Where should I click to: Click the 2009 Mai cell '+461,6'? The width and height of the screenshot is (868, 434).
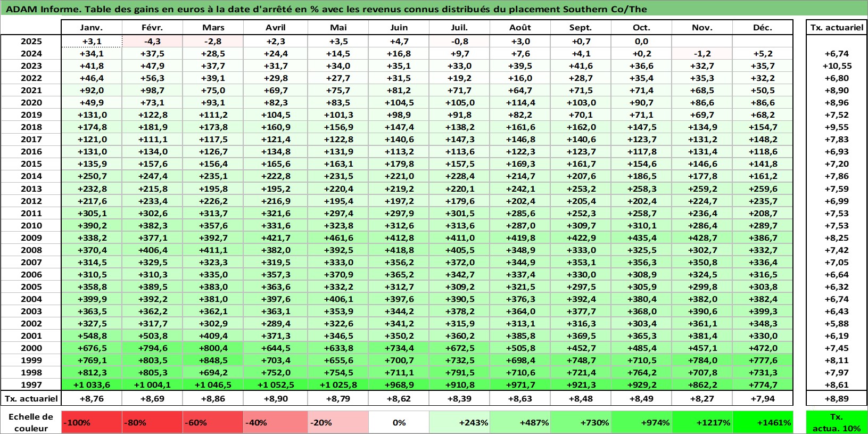(x=338, y=238)
